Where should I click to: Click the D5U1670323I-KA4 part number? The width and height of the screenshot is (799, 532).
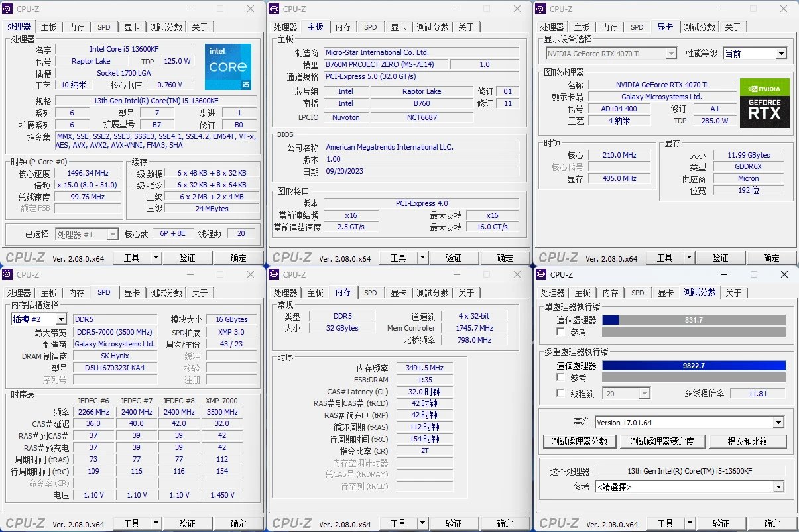(115, 368)
